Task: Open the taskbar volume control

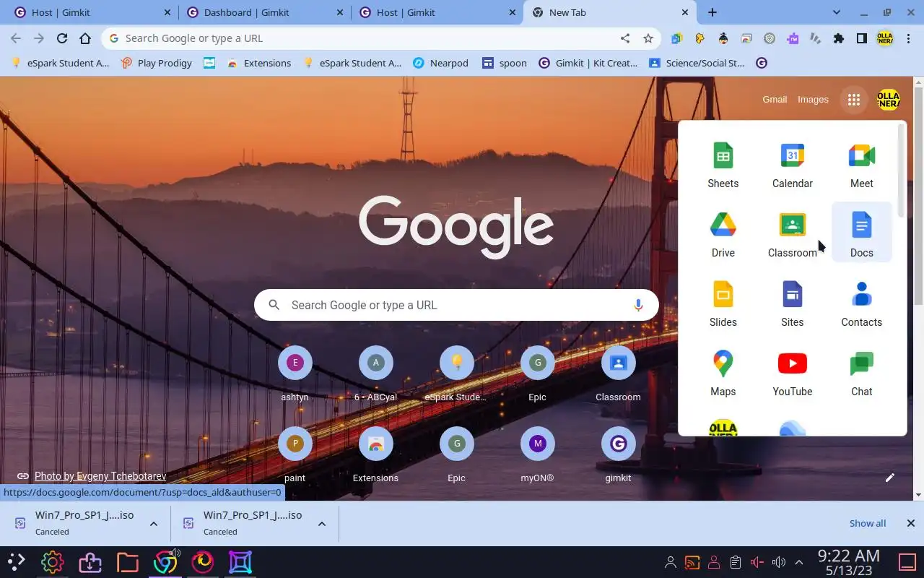Action: click(778, 562)
